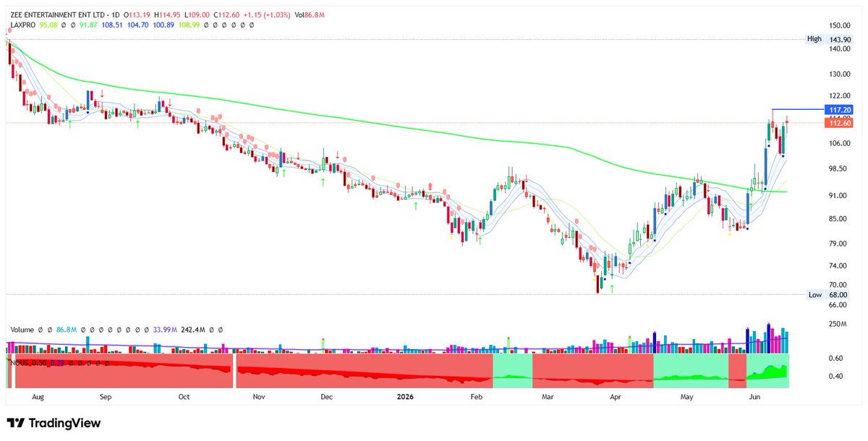Screen dimensions: 868x441
Task: Click the High label on price axis
Action: pyautogui.click(x=814, y=40)
